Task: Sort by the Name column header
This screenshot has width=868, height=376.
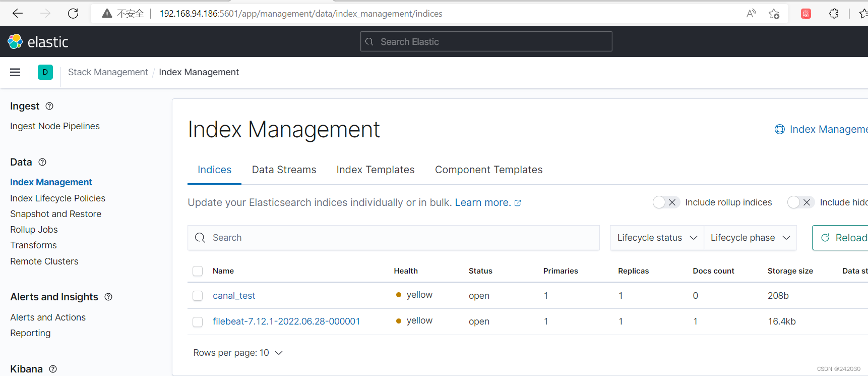Action: (223, 271)
